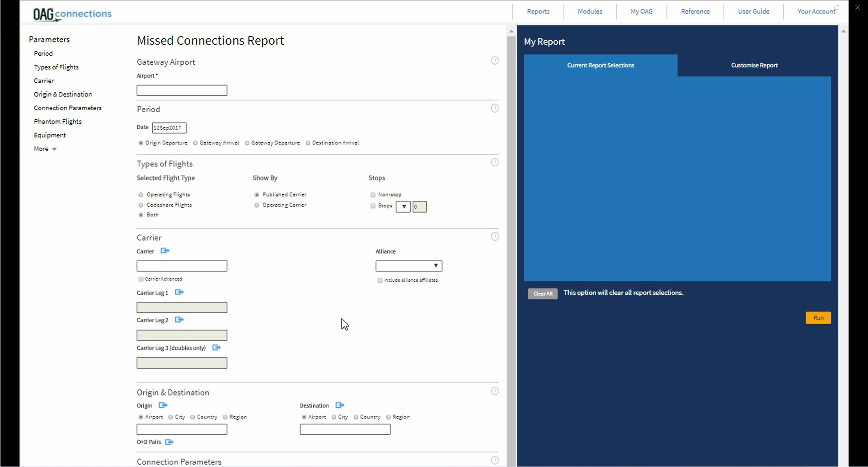
Task: Click the Date field showing 12Sep2017
Action: coord(169,128)
